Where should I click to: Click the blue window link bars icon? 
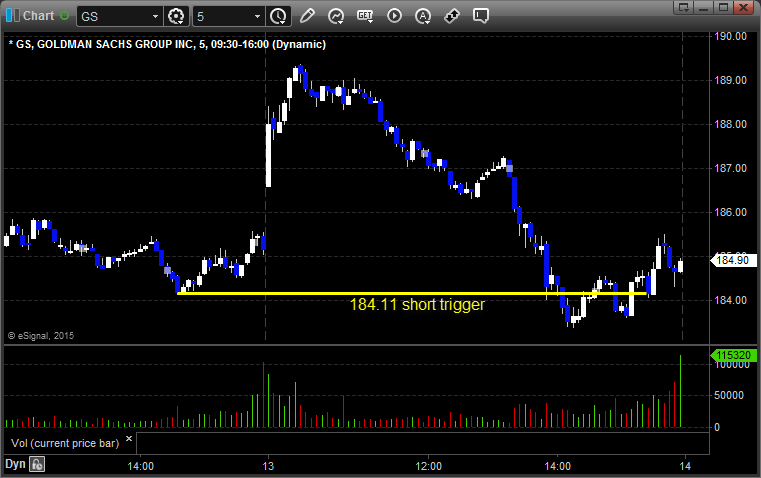click(x=13, y=16)
